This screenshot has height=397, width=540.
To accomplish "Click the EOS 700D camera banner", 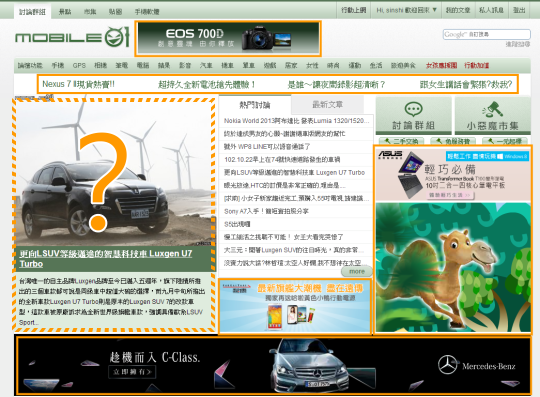I will [x=228, y=39].
